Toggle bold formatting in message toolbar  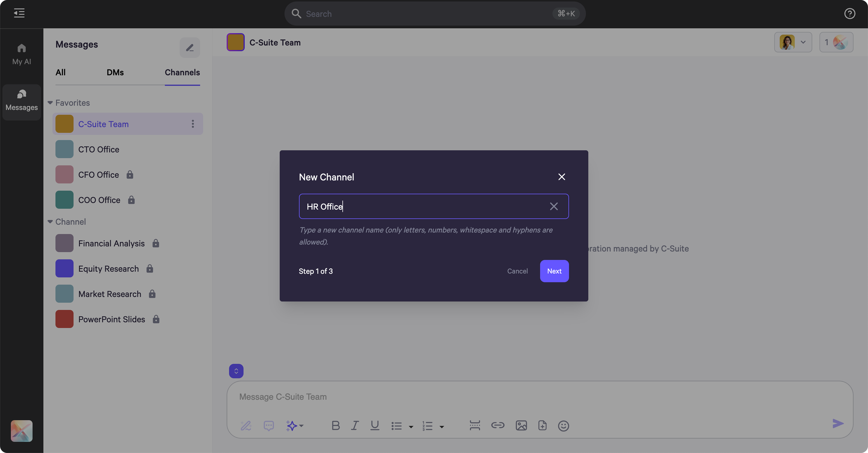335,425
